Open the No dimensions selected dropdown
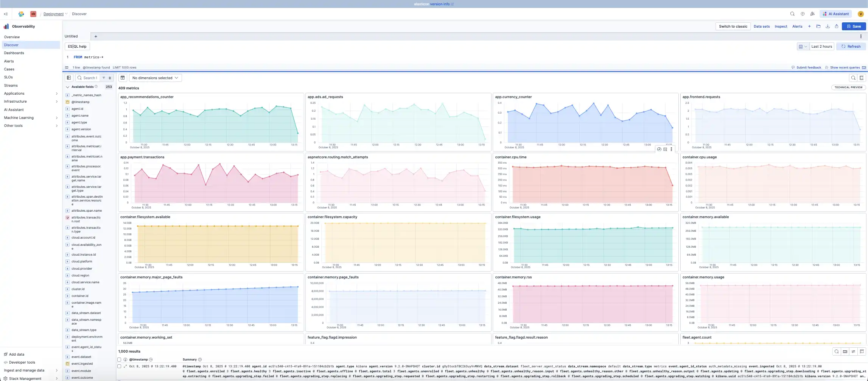The height and width of the screenshot is (381, 868). [x=155, y=78]
